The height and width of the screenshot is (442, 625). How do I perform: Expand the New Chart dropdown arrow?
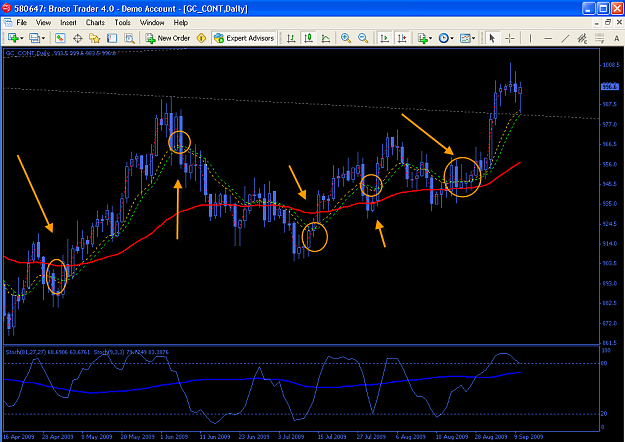(22, 38)
